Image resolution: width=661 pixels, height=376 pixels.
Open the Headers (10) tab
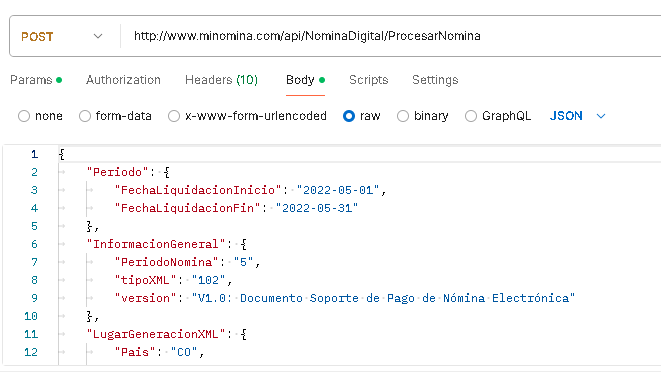point(221,80)
